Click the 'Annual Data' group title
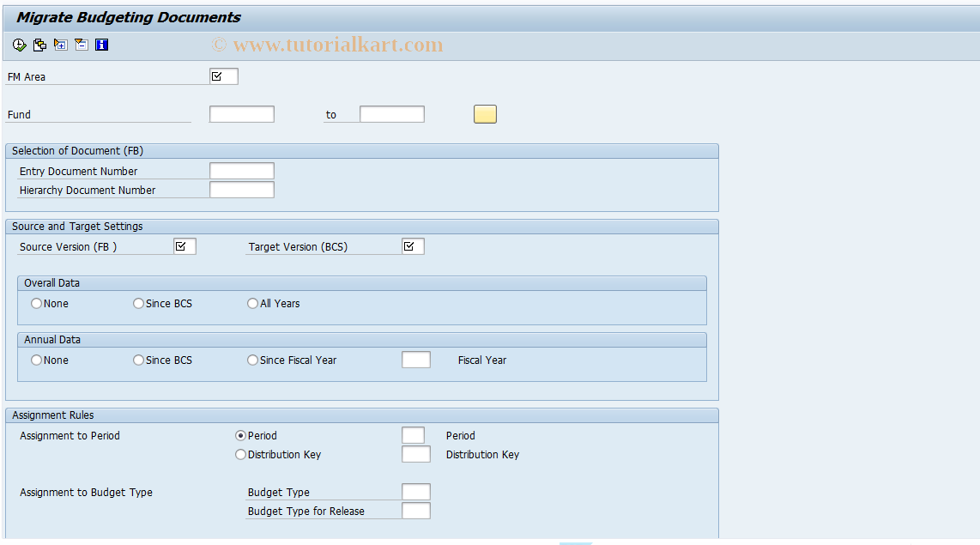The height and width of the screenshot is (545, 980). point(52,339)
